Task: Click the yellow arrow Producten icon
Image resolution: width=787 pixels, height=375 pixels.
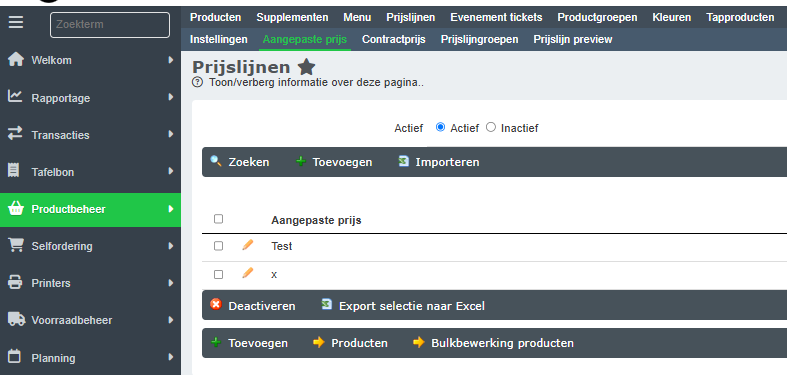Action: (x=319, y=342)
